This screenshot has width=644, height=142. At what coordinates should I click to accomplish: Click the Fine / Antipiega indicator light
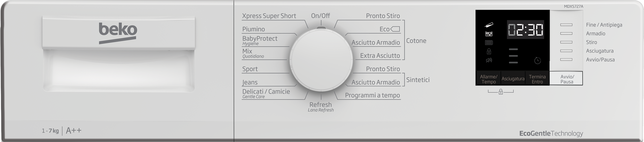(566, 25)
